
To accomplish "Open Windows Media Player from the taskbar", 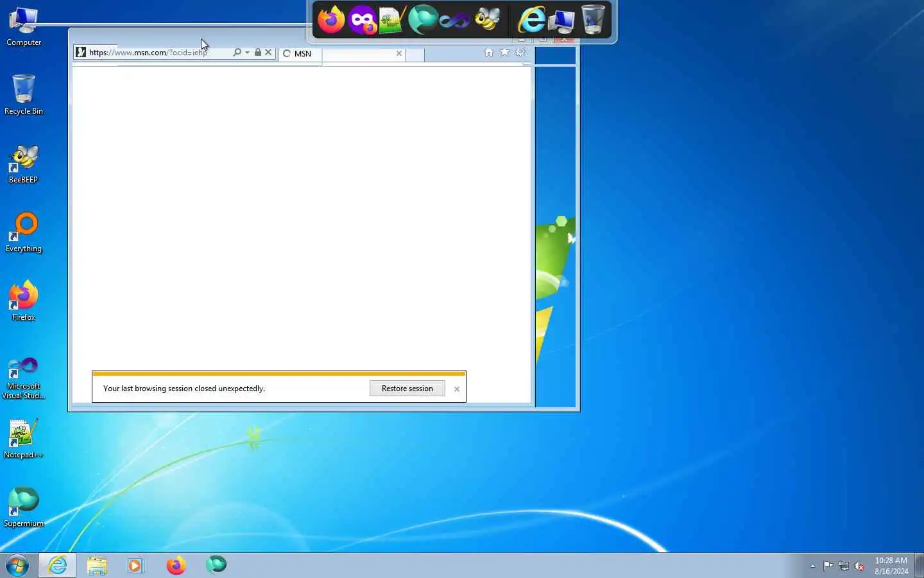I will (136, 565).
